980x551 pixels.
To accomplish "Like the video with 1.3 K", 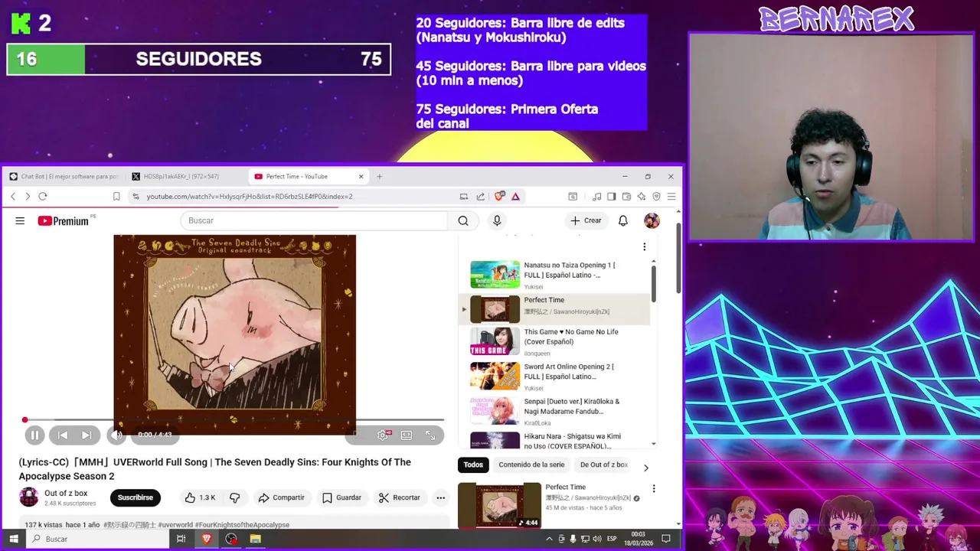I will [x=200, y=497].
